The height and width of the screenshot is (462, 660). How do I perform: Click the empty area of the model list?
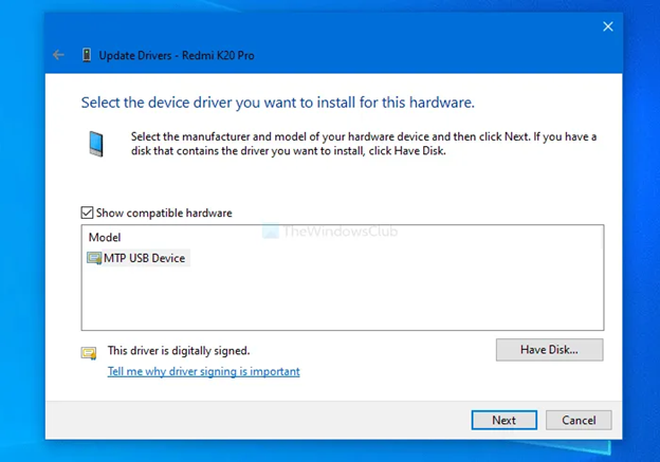point(340,300)
